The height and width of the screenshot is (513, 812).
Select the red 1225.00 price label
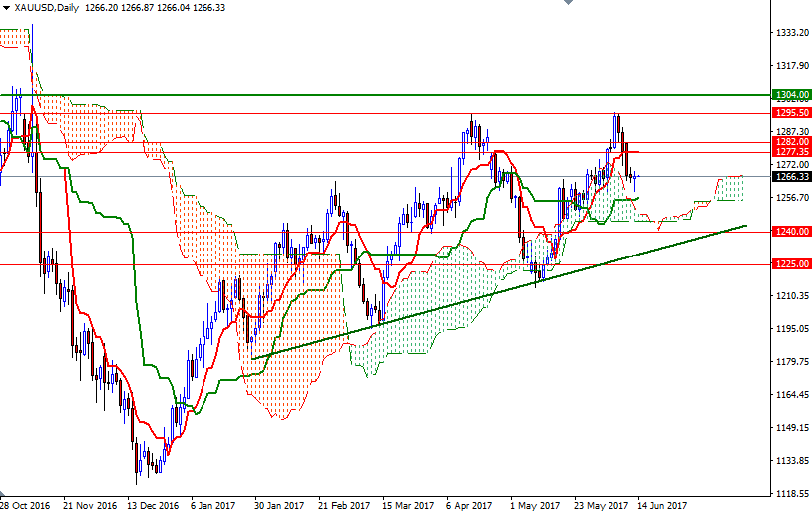coord(790,264)
